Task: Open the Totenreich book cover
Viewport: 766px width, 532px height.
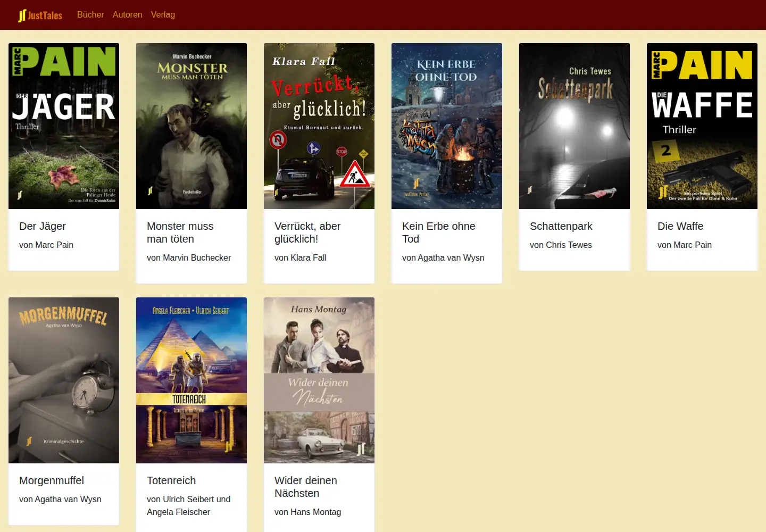Action: [x=191, y=380]
